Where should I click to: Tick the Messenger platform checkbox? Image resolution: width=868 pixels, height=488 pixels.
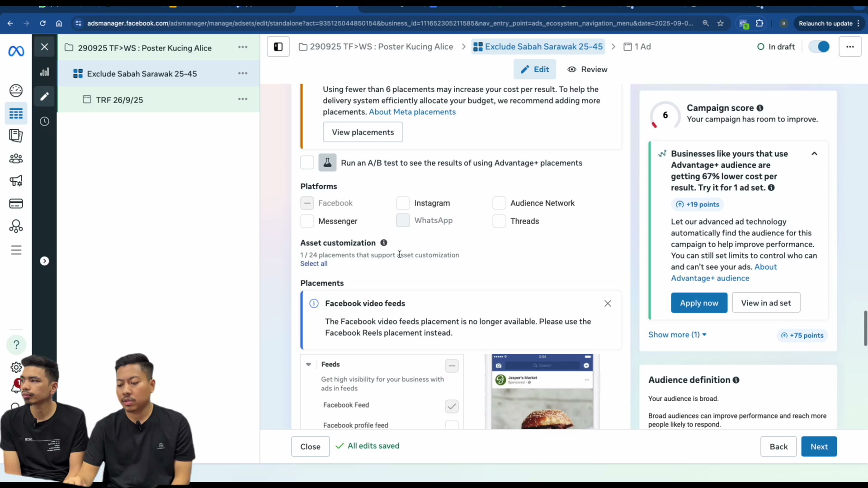(x=307, y=221)
